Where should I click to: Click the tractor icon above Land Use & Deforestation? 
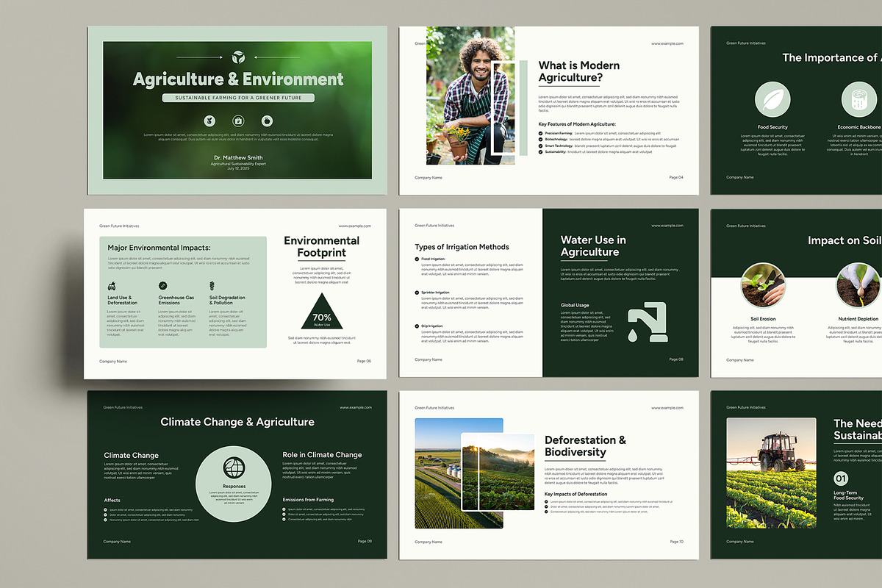click(x=112, y=285)
